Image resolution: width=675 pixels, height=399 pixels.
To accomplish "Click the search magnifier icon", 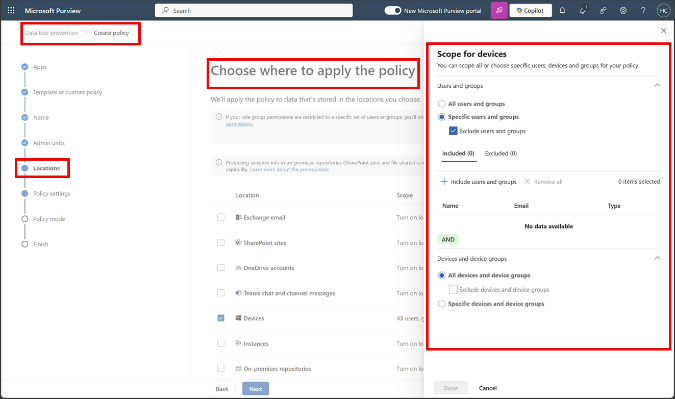I will pyautogui.click(x=165, y=10).
